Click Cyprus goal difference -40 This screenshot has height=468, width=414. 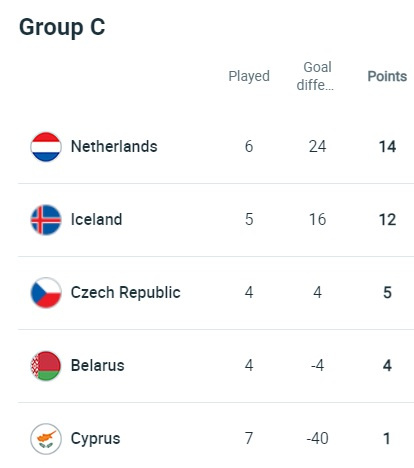tap(317, 439)
